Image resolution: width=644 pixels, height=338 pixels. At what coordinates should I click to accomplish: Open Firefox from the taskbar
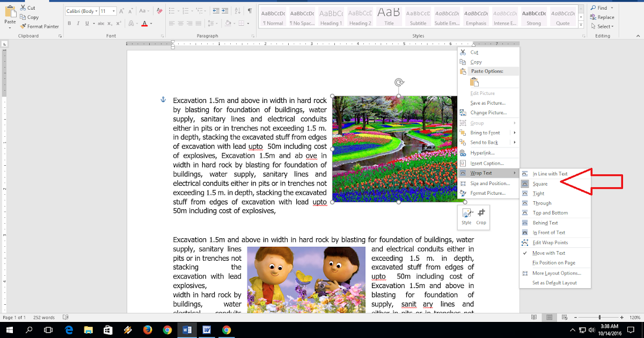tap(148, 330)
